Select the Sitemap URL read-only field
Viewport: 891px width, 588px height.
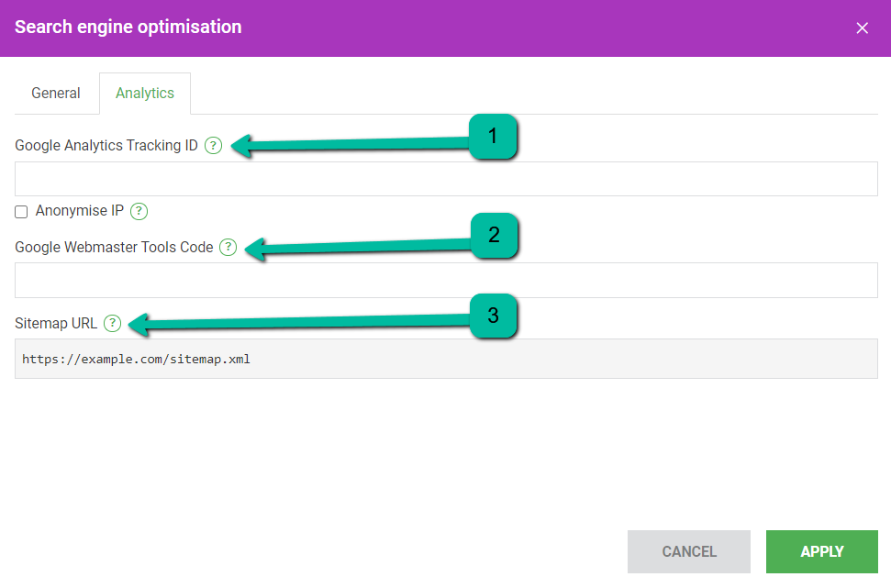446,359
